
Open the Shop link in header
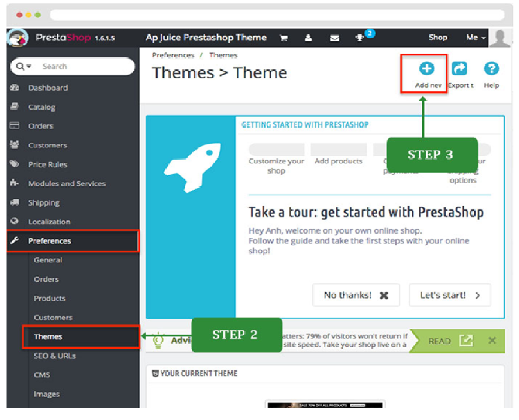tap(437, 37)
